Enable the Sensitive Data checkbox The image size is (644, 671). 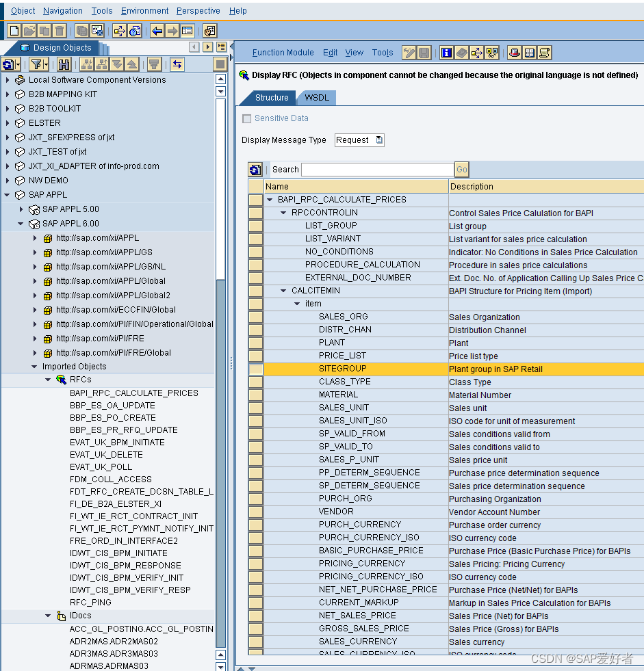click(x=246, y=118)
